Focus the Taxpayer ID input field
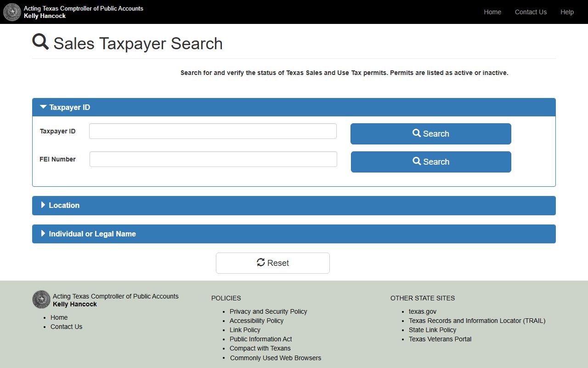588x368 pixels. (213, 131)
